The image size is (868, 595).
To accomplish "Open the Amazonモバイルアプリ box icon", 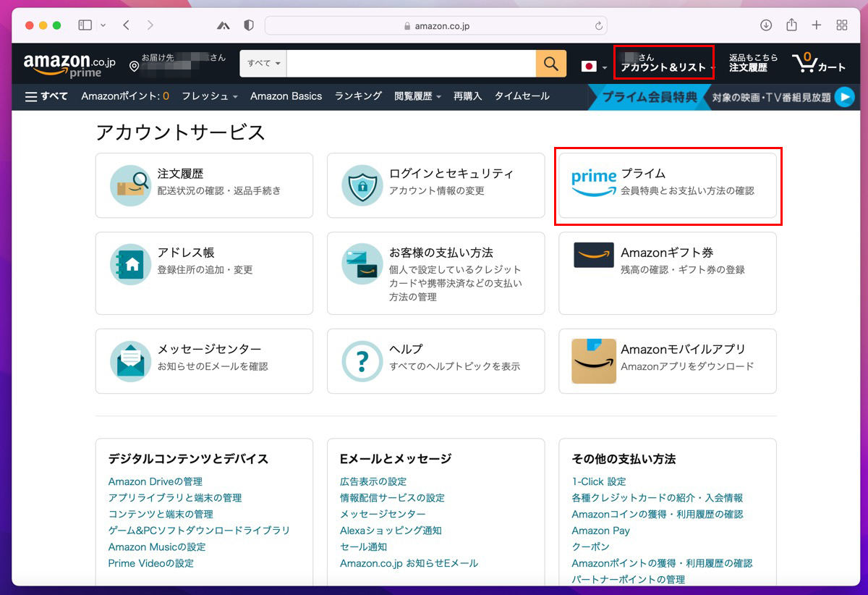I will point(594,361).
